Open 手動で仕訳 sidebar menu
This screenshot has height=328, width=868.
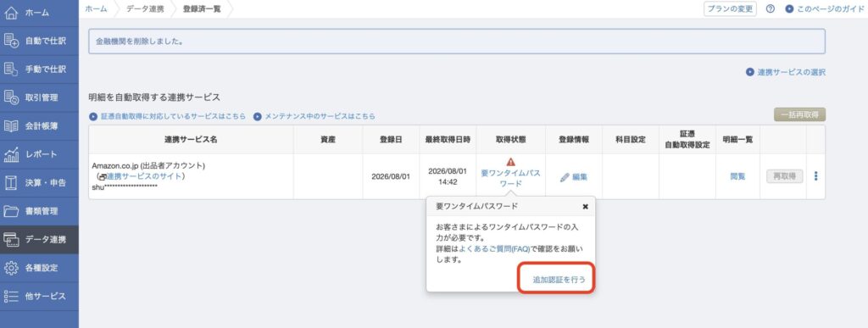tap(39, 69)
